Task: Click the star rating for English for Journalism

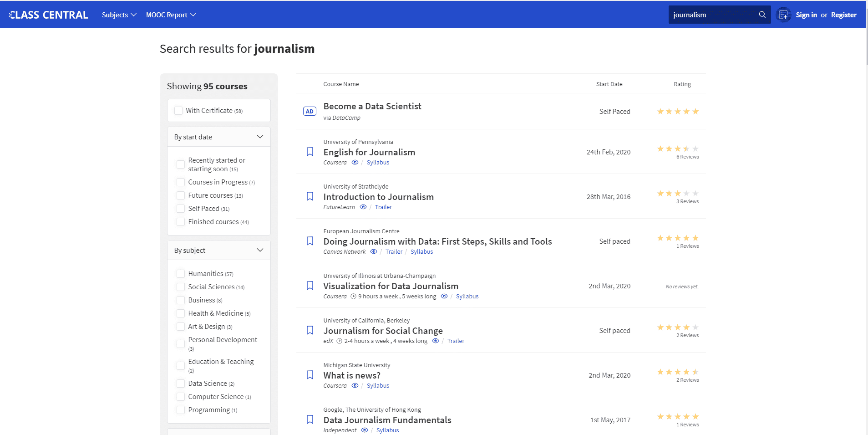Action: [x=677, y=148]
